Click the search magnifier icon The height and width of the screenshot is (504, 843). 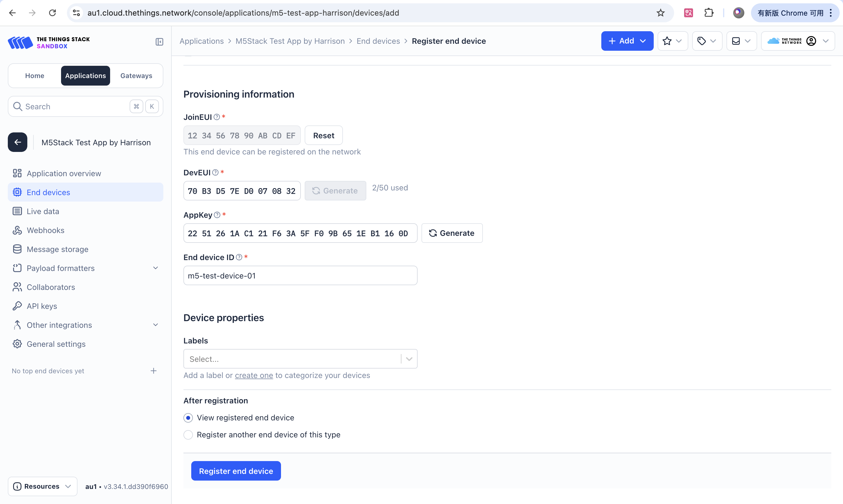(18, 106)
